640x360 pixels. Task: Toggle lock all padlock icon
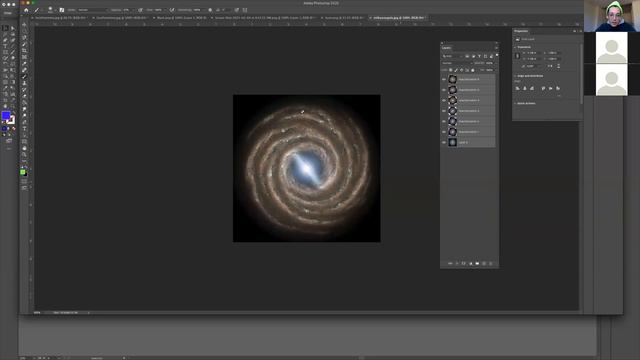click(473, 70)
